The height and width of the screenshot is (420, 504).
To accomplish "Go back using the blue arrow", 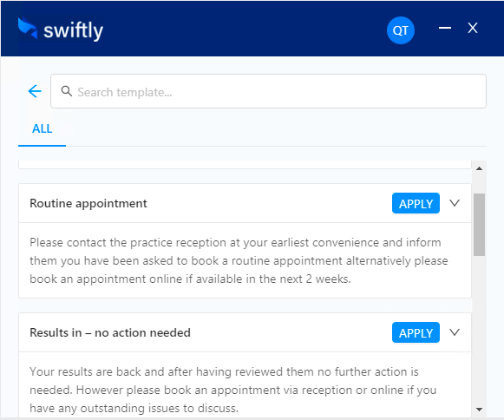I will click(x=35, y=91).
